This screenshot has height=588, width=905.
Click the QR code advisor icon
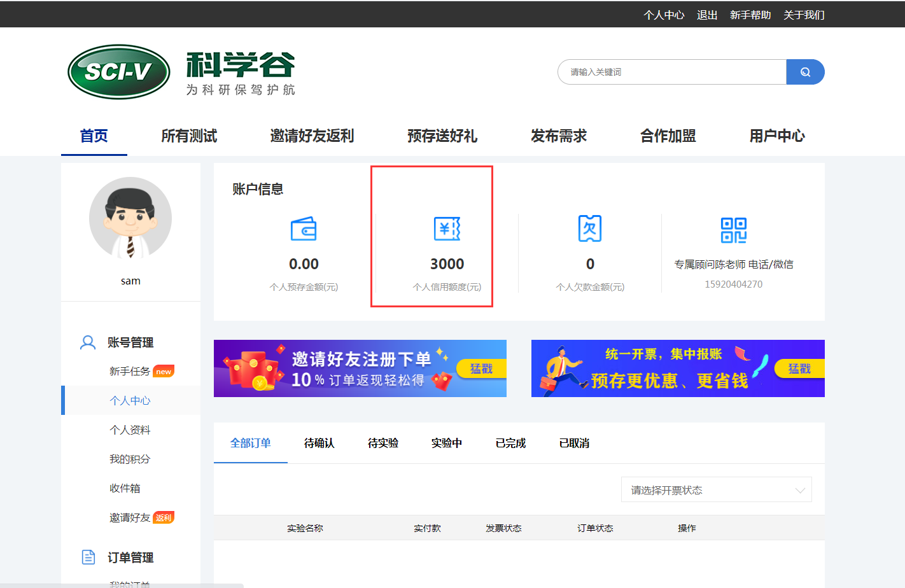[733, 230]
